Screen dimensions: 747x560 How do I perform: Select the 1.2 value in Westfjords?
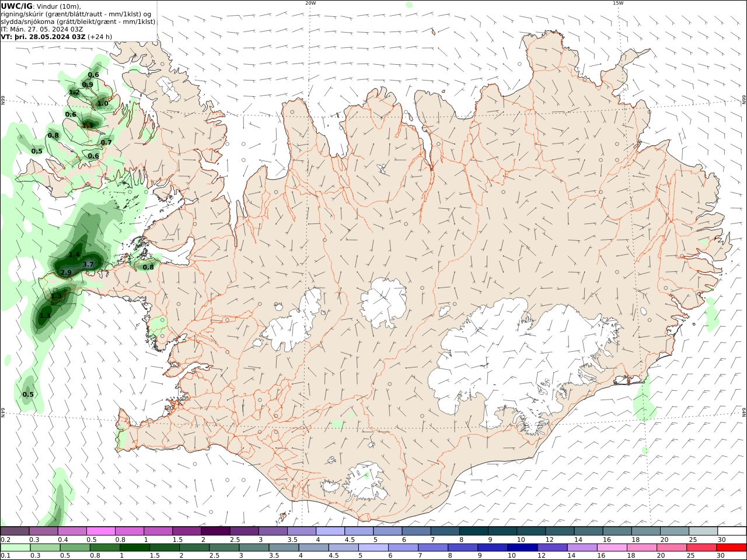74,92
